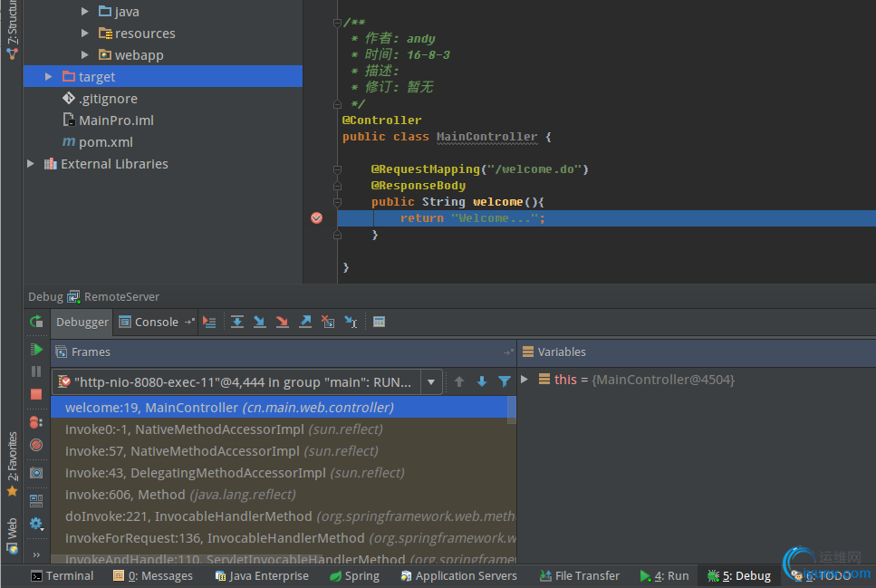
Task: Fold the @RequestMapping annotation line
Action: click(x=337, y=169)
